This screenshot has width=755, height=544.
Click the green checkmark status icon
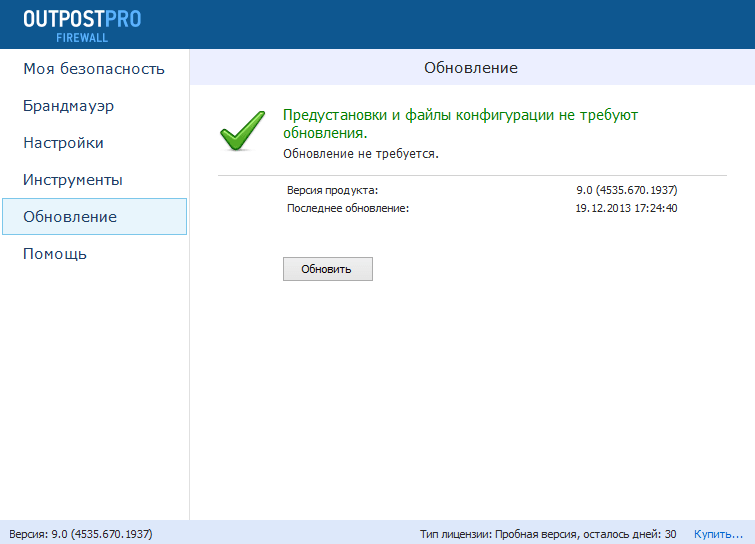tap(243, 130)
